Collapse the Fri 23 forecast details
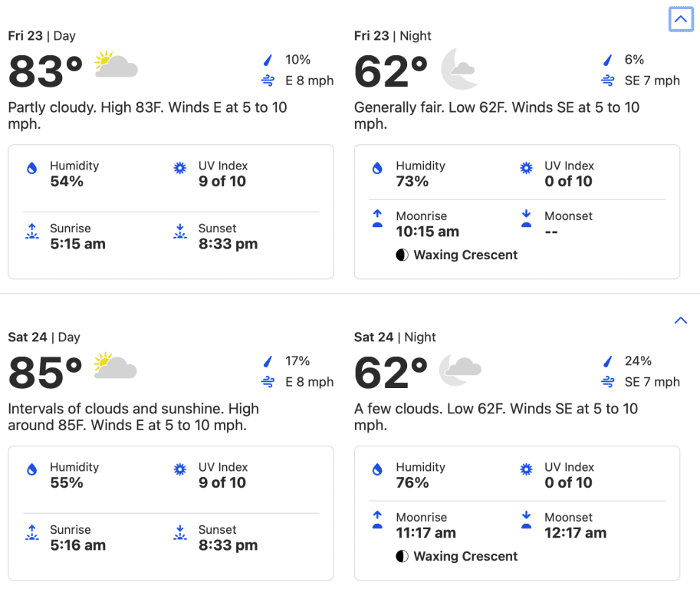 coord(680,20)
